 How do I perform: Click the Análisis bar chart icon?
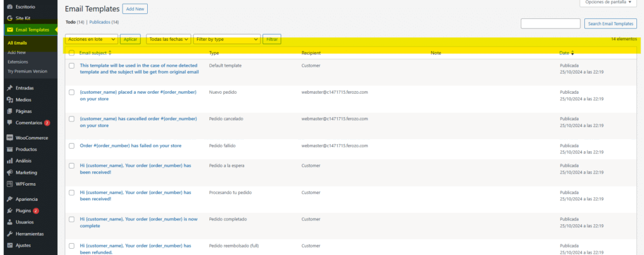click(10, 161)
